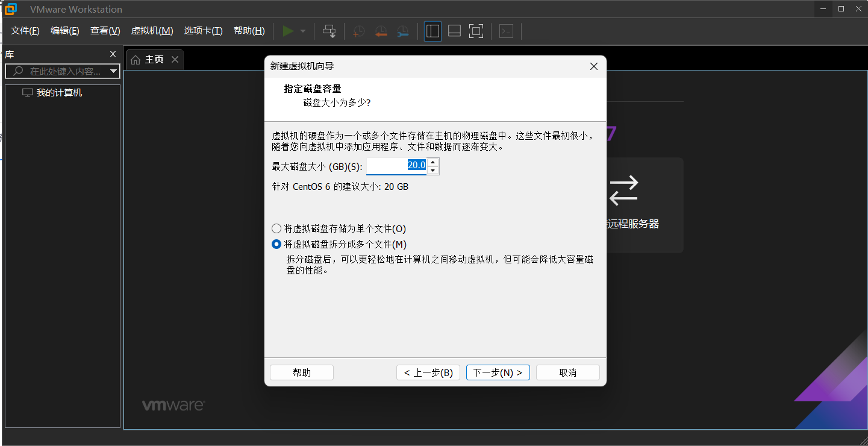Image resolution: width=868 pixels, height=446 pixels.
Task: Click the 指定磁盘容量 heading text
Action: [313, 89]
